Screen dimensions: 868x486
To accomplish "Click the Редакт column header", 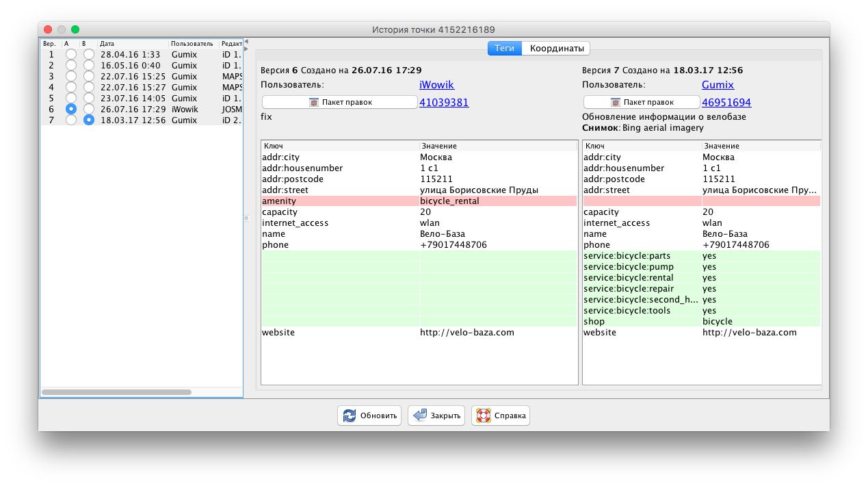I will [x=231, y=44].
